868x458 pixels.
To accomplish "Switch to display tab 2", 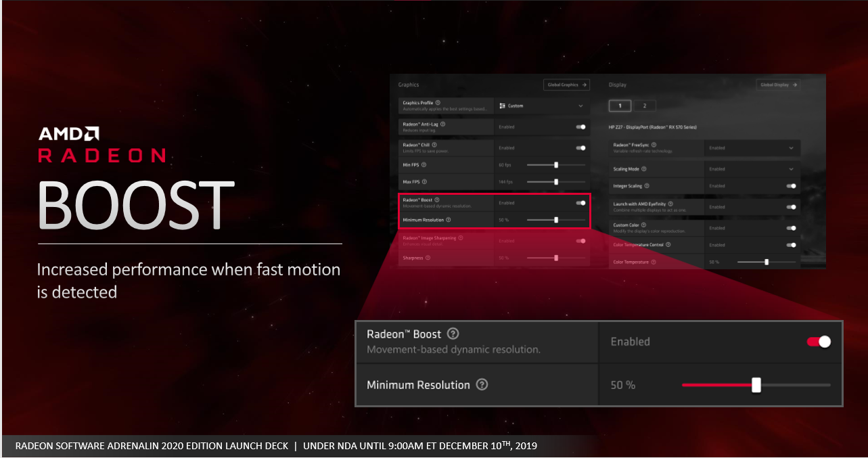I will [645, 106].
